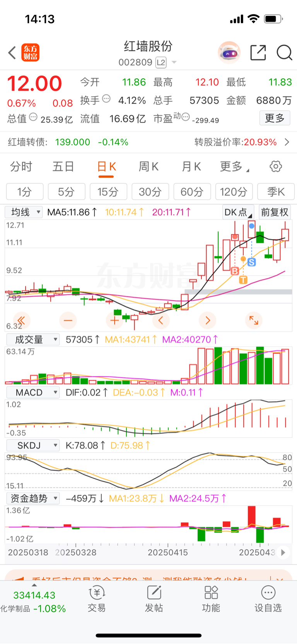Open the 东方财富 orange logo
The width and height of the screenshot is (297, 644).
tap(31, 52)
